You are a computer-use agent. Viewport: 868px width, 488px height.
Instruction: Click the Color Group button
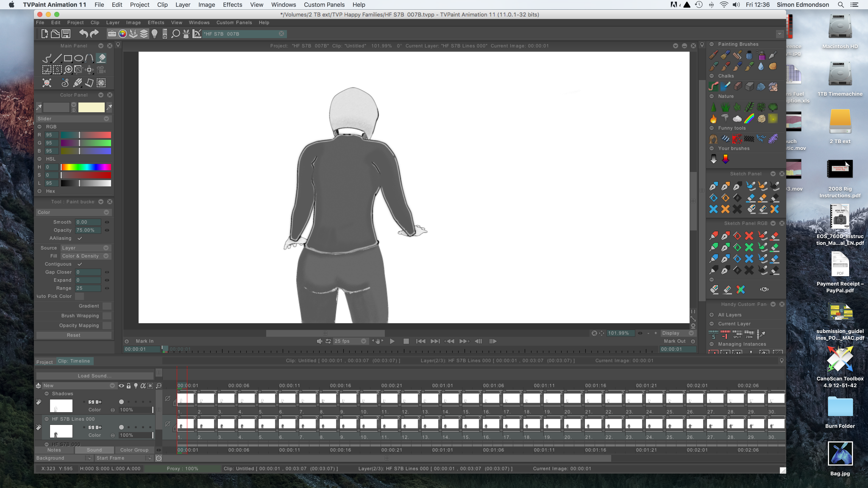click(134, 450)
